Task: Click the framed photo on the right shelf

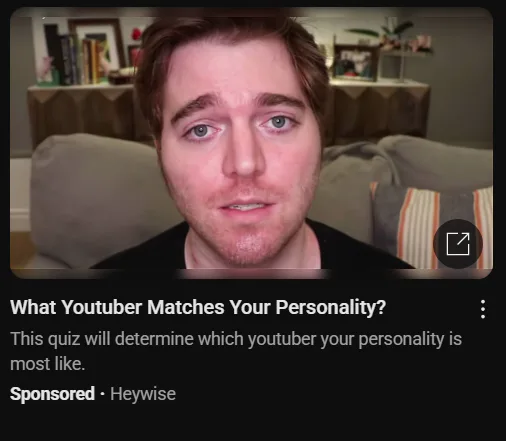Action: 356,63
